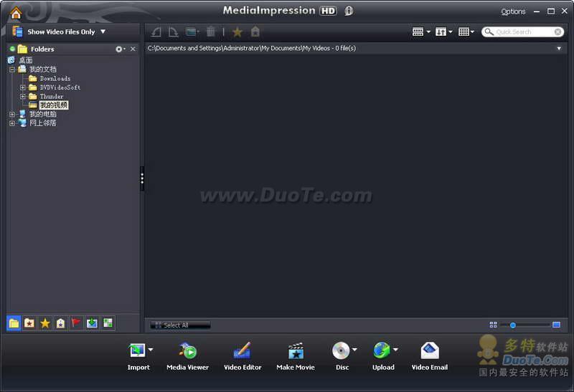Select the 我的电脑 tree item
Viewport: 574px width, 392px height.
coord(43,114)
